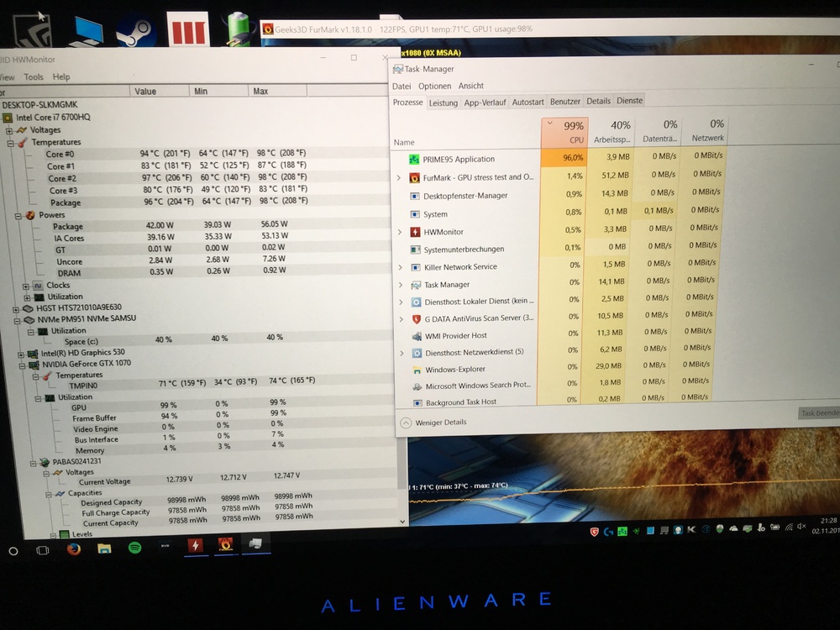Click the G DATA AntiVirus shield icon
840x630 pixels.
416,319
